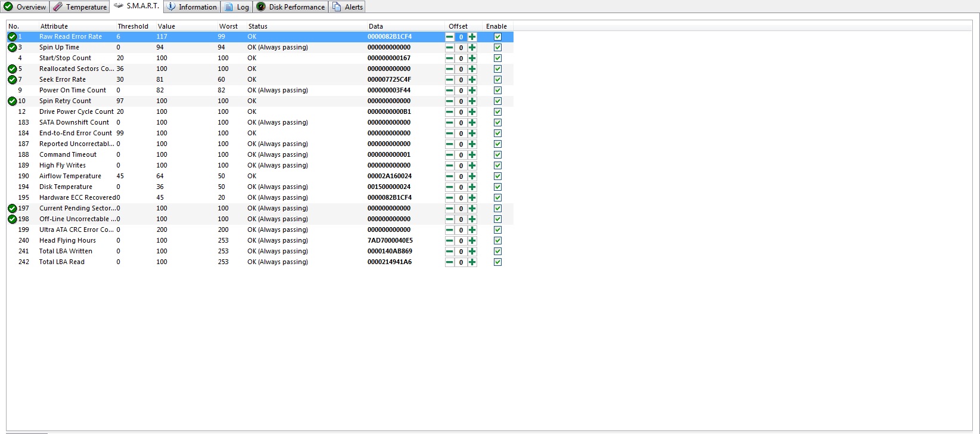Viewport: 980px width, 434px height.
Task: Click data value 000007725C4F
Action: (x=390, y=80)
